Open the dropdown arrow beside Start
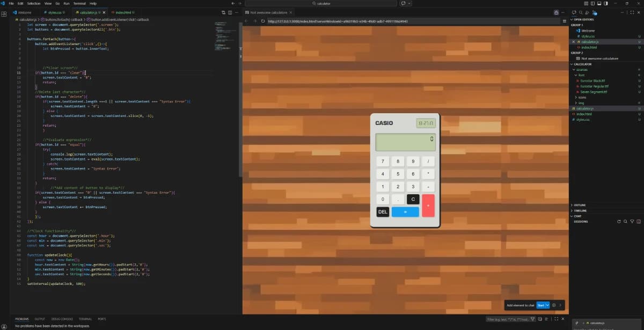Image resolution: width=644 pixels, height=330 pixels. click(x=547, y=305)
